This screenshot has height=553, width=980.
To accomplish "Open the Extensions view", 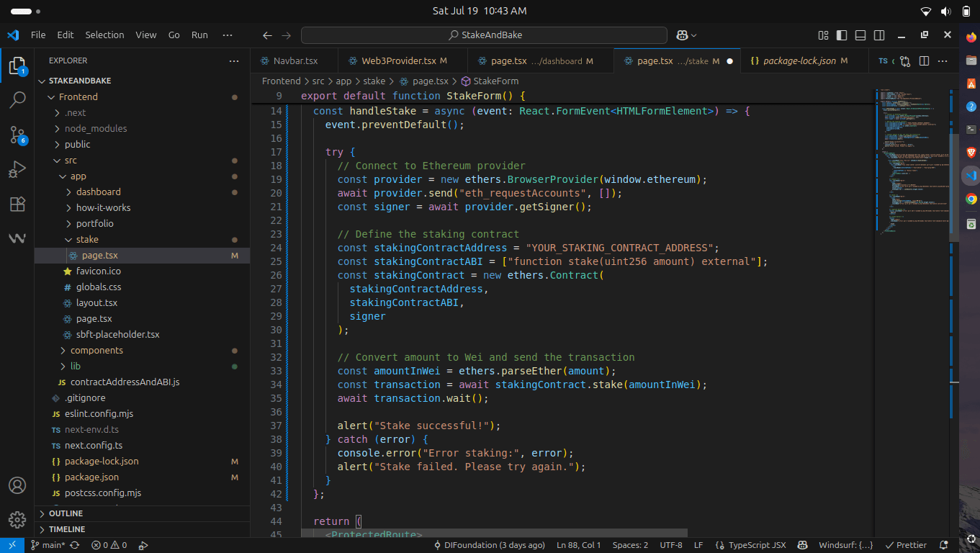I will tap(17, 204).
